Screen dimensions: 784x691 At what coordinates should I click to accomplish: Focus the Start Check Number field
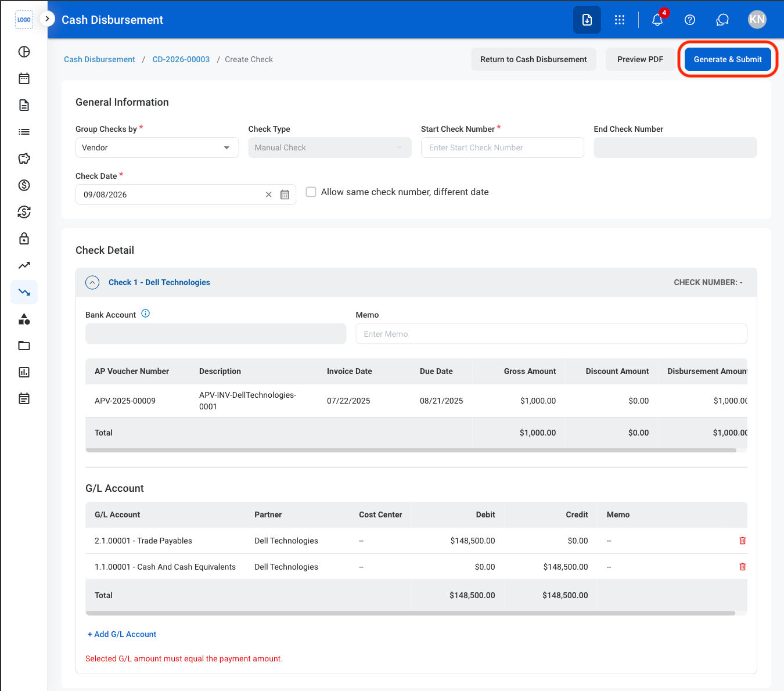pyautogui.click(x=502, y=147)
